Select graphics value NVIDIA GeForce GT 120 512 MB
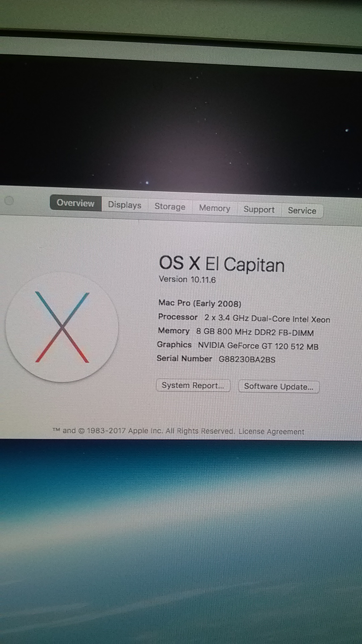Screen dimensions: 362x644 coord(258,346)
